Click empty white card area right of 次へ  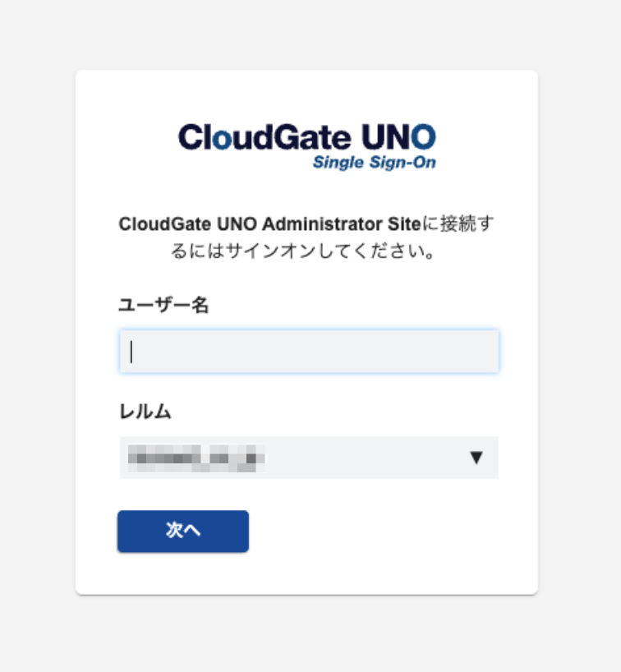pos(386,532)
